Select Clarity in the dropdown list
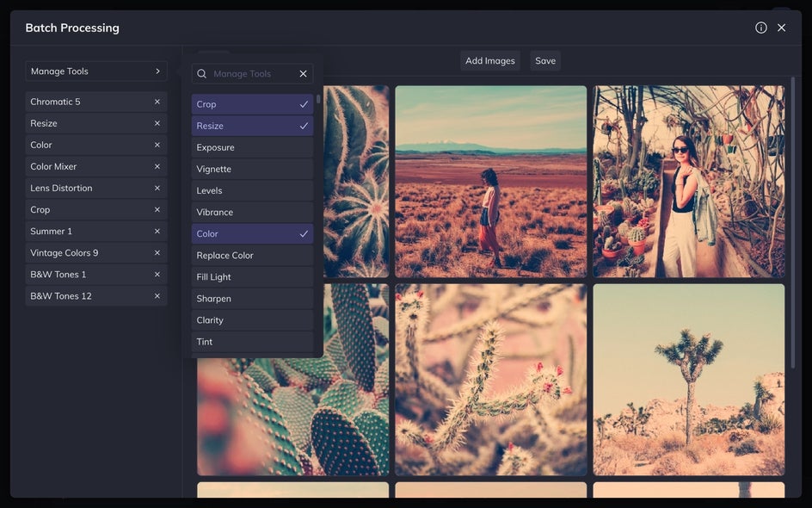The width and height of the screenshot is (812, 508). click(252, 320)
